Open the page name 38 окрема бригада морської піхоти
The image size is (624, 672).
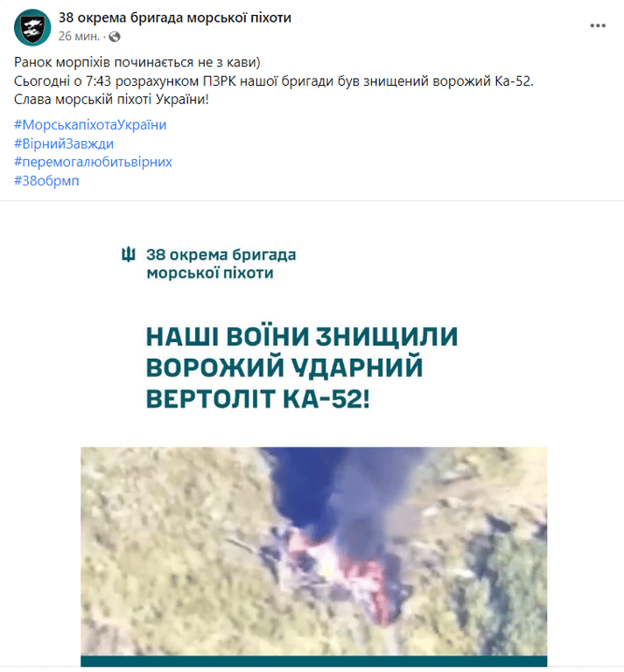click(x=175, y=17)
